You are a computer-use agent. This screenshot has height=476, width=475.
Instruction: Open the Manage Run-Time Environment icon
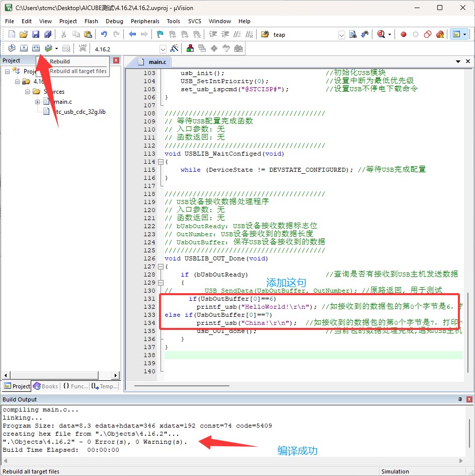214,48
